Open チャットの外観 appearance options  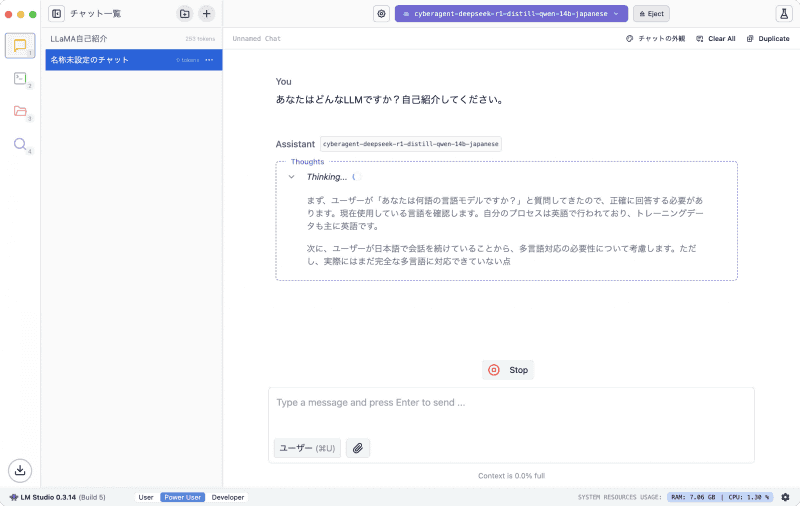pos(656,39)
